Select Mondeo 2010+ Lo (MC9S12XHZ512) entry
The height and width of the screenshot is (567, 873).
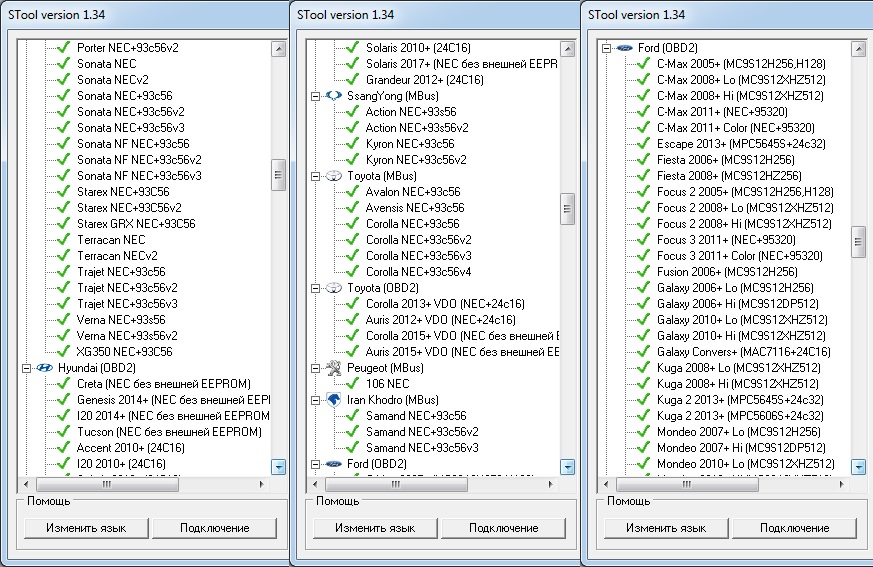[746, 464]
